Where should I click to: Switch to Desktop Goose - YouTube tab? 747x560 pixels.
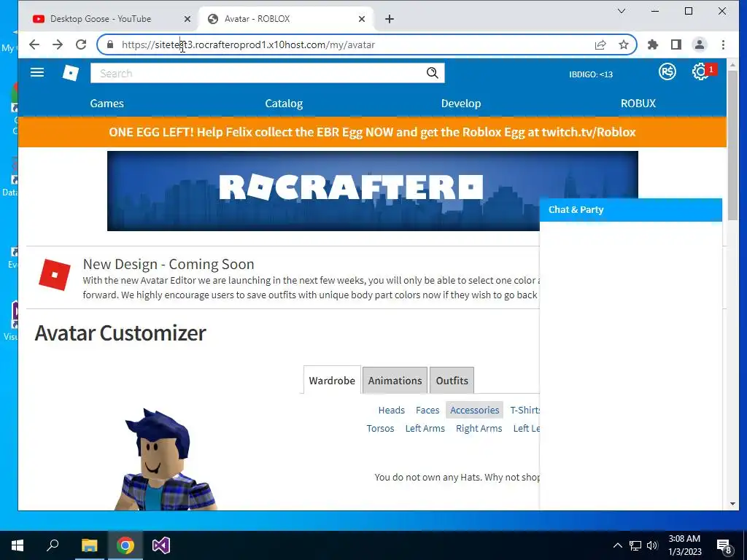pyautogui.click(x=108, y=19)
